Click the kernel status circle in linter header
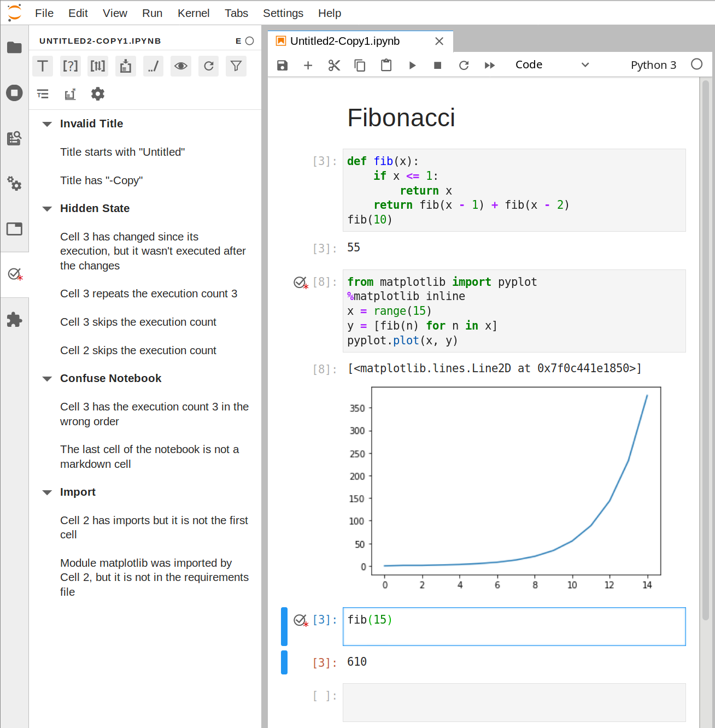Viewport: 715px width, 728px height. coord(250,41)
